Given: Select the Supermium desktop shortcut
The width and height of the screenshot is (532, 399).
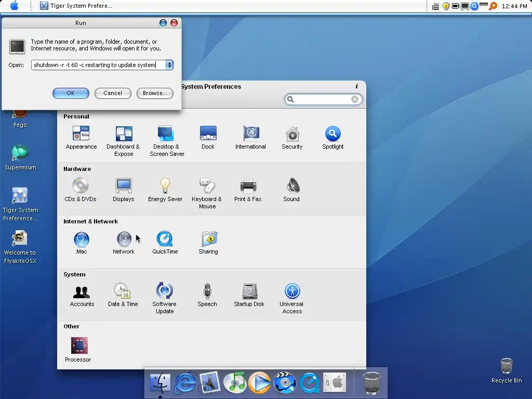Looking at the screenshot, I should coord(20,157).
